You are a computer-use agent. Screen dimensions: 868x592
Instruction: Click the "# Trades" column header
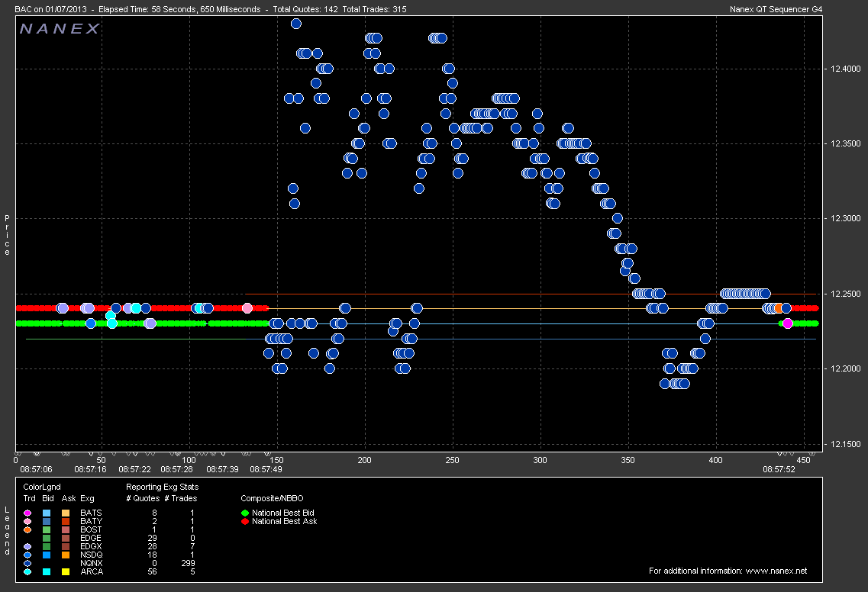(x=180, y=498)
